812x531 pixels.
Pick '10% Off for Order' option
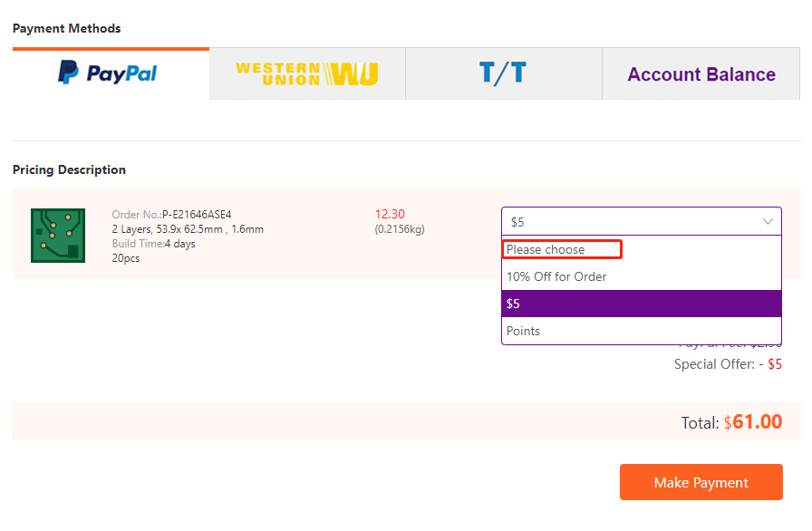(x=556, y=276)
